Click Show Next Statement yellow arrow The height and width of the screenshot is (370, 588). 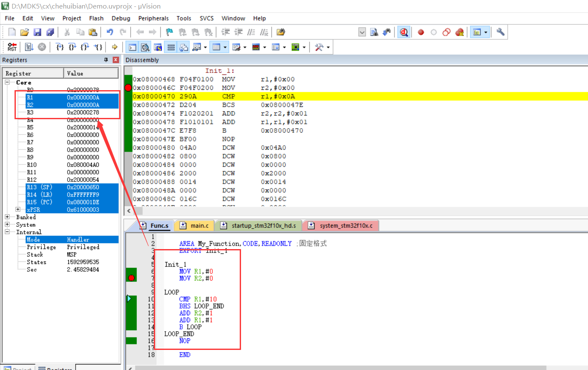(115, 47)
